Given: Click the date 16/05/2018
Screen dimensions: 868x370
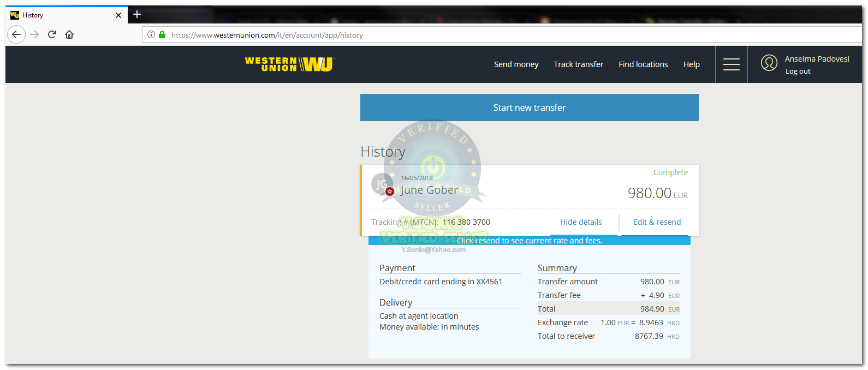Looking at the screenshot, I should [417, 178].
